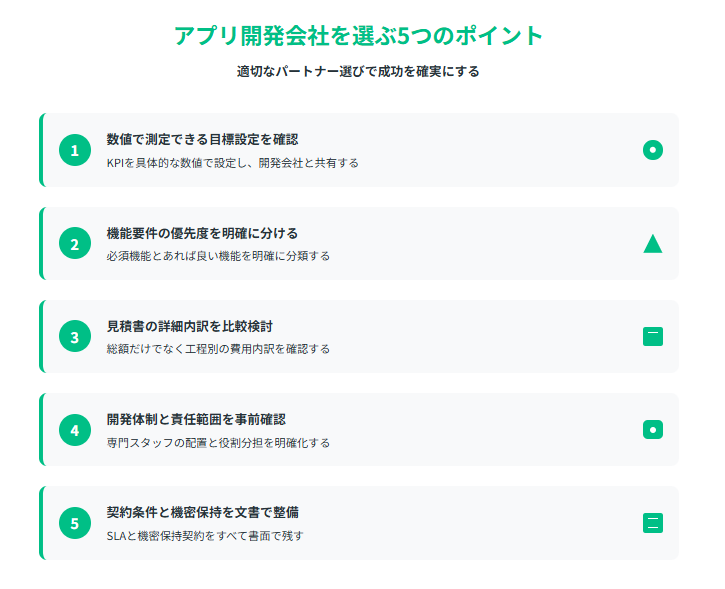Viewport: 725px width, 589px height.
Task: Click the number 5 circle badge
Action: 75,523
